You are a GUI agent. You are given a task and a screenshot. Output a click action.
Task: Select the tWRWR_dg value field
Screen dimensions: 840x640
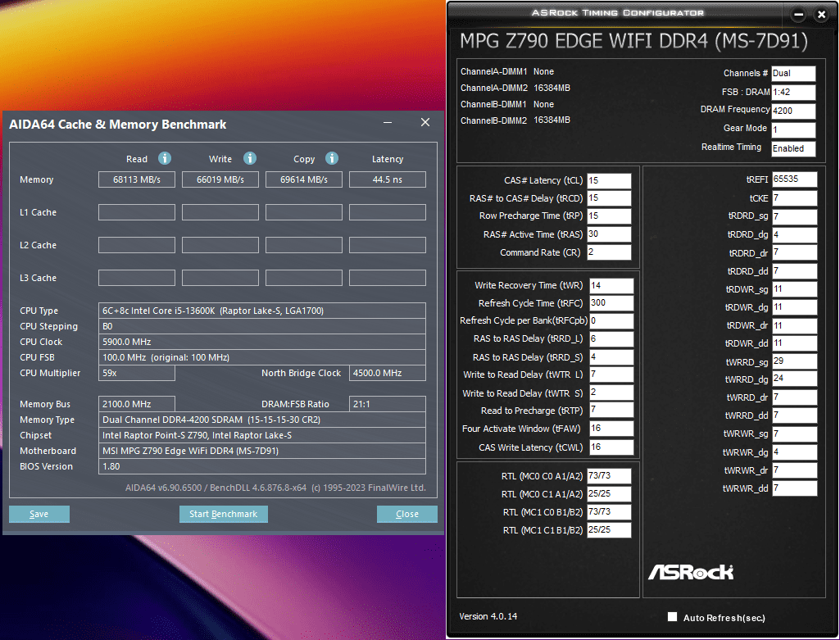coord(794,452)
